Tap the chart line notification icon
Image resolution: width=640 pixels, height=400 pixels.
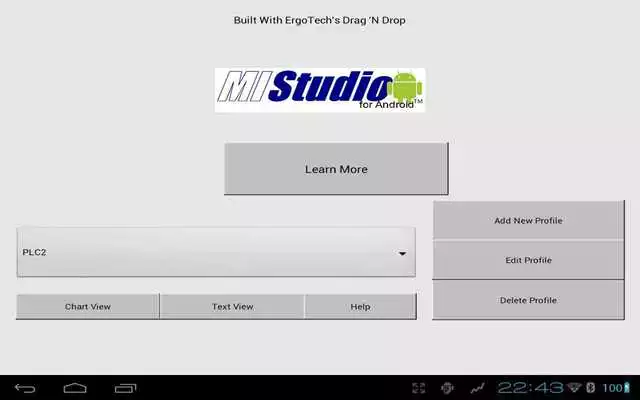(477, 388)
